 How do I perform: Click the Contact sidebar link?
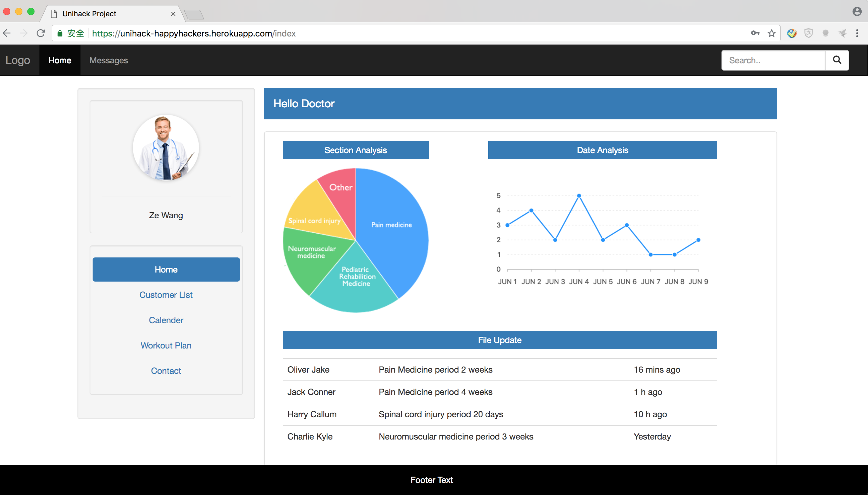pos(166,370)
